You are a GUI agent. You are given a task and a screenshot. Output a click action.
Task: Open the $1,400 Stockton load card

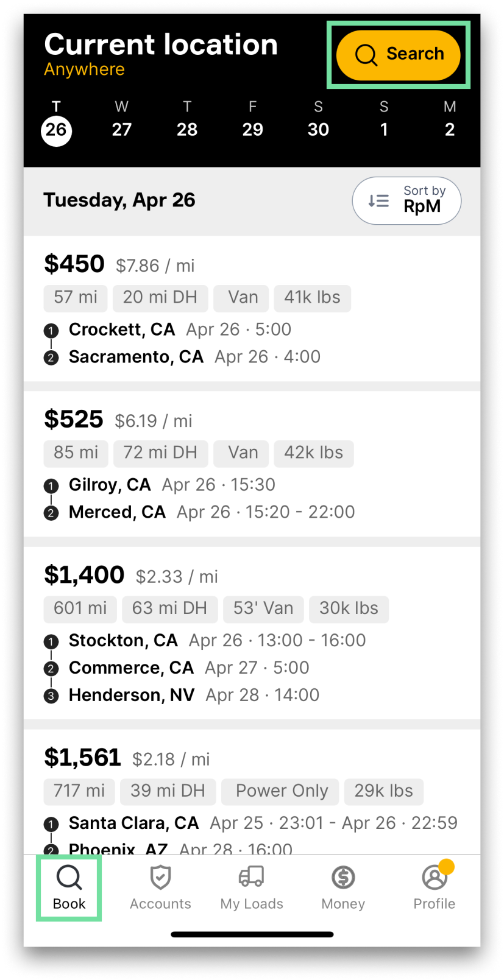click(252, 633)
